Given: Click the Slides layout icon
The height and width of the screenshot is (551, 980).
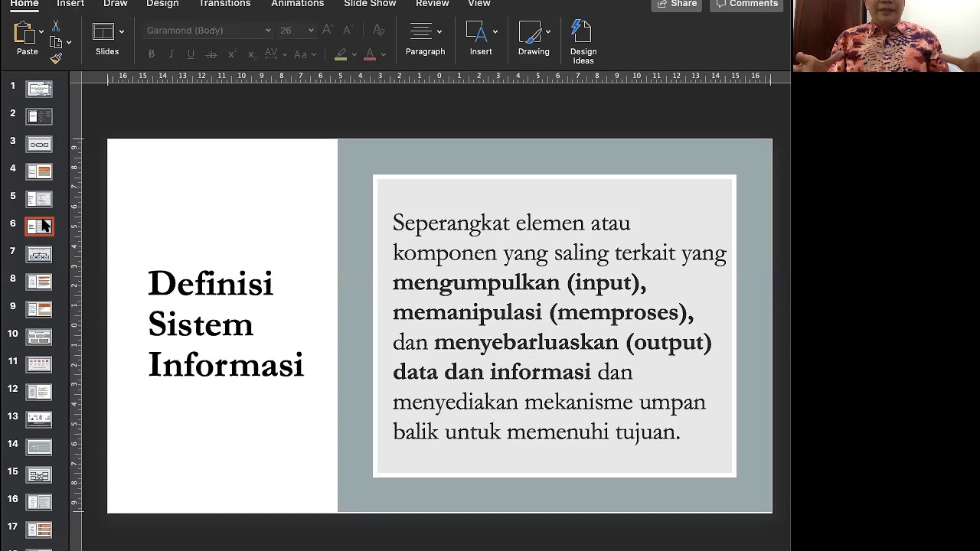Looking at the screenshot, I should (103, 31).
